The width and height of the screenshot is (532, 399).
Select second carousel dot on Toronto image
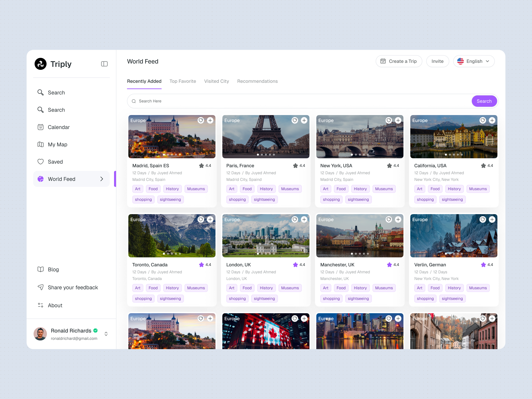pyautogui.click(x=168, y=254)
